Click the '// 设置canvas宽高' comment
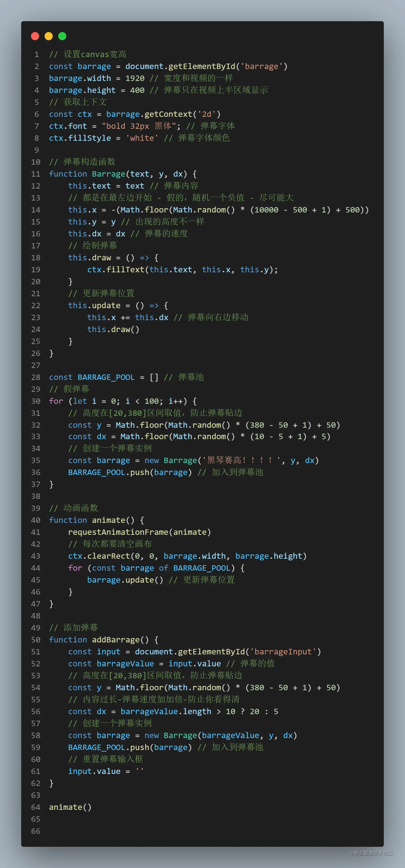405x868 pixels. coord(88,54)
